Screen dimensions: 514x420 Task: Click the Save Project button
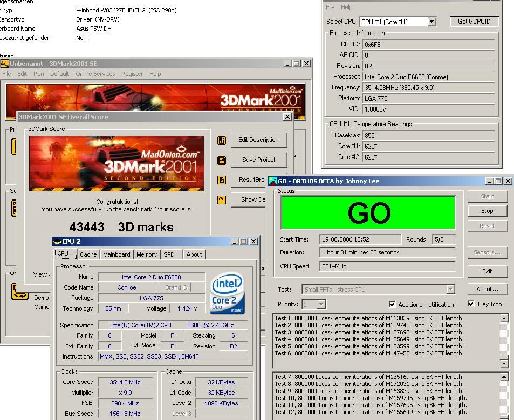pyautogui.click(x=259, y=160)
